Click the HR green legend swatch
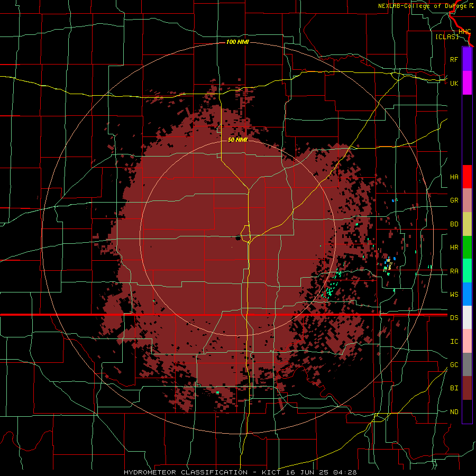This screenshot has height=476, width=476. pyautogui.click(x=467, y=247)
